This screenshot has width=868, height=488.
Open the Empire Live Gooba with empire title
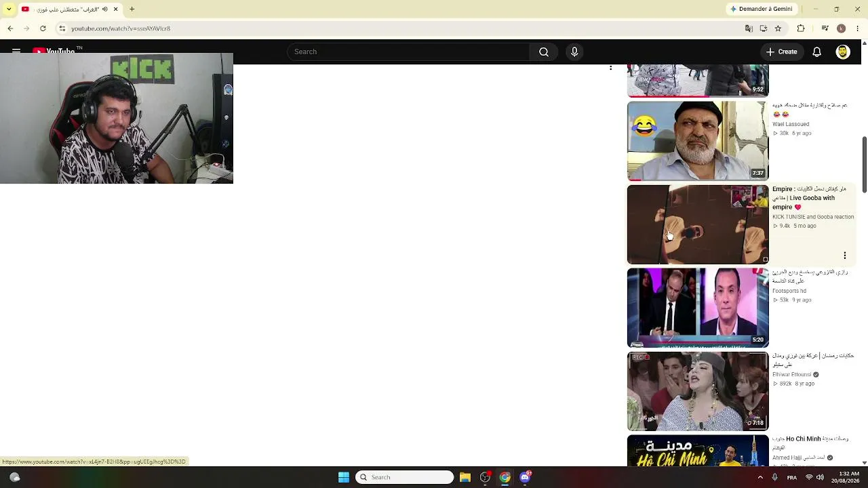click(810, 198)
